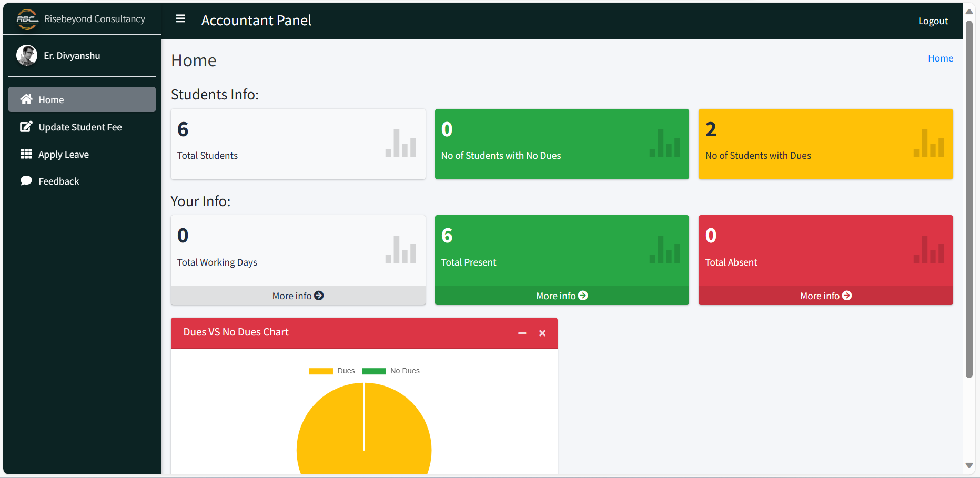This screenshot has width=980, height=478.
Task: Click bar chart icon on Total Working Days card
Action: tap(401, 249)
